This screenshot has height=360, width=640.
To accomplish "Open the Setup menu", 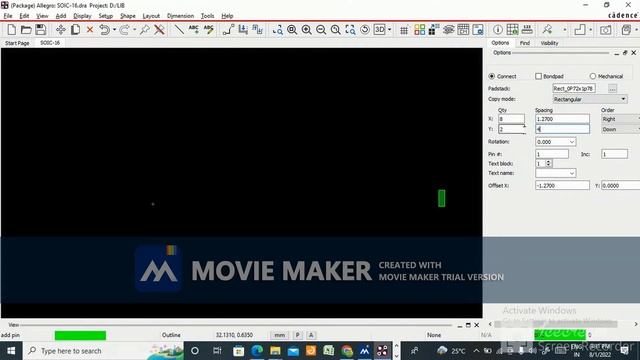I will pyautogui.click(x=105, y=16).
